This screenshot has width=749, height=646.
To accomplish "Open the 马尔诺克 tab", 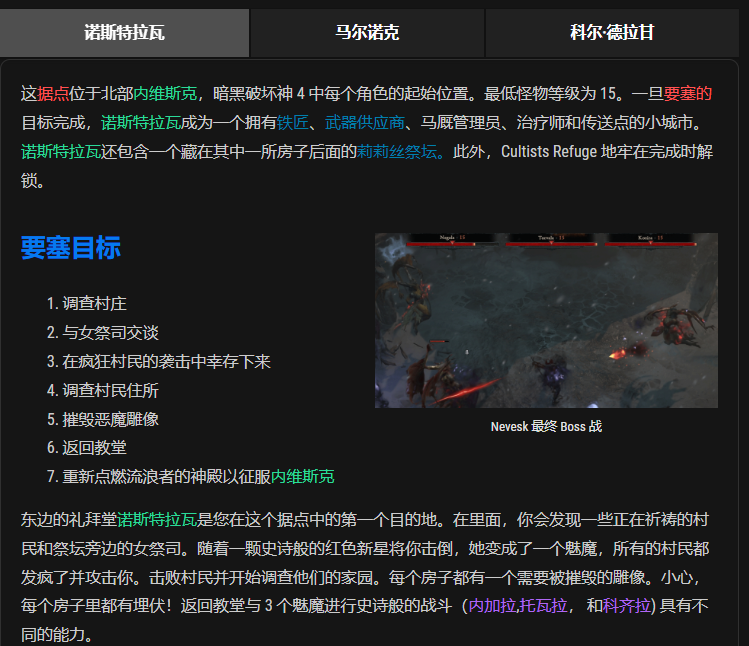I will (x=367, y=33).
